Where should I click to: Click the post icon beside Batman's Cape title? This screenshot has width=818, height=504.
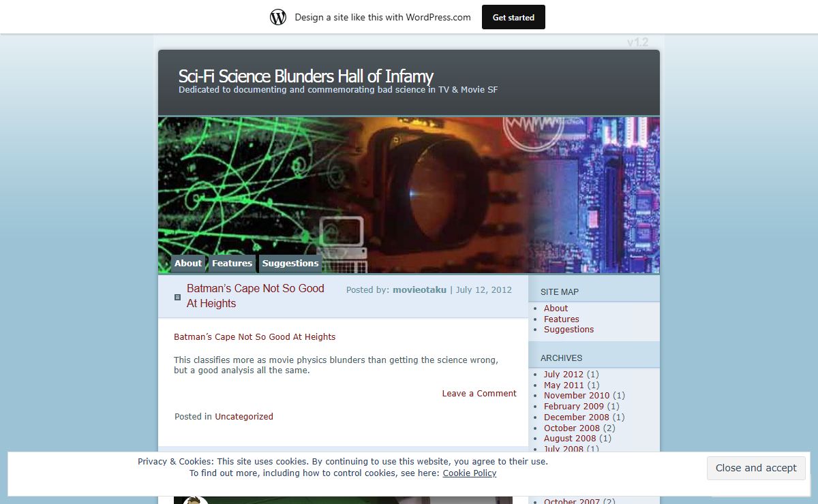pos(178,297)
